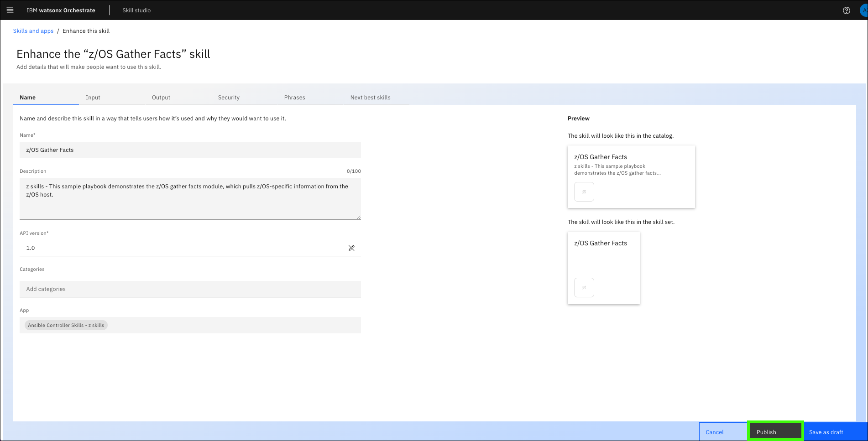Switch to the Input tab

pyautogui.click(x=93, y=98)
